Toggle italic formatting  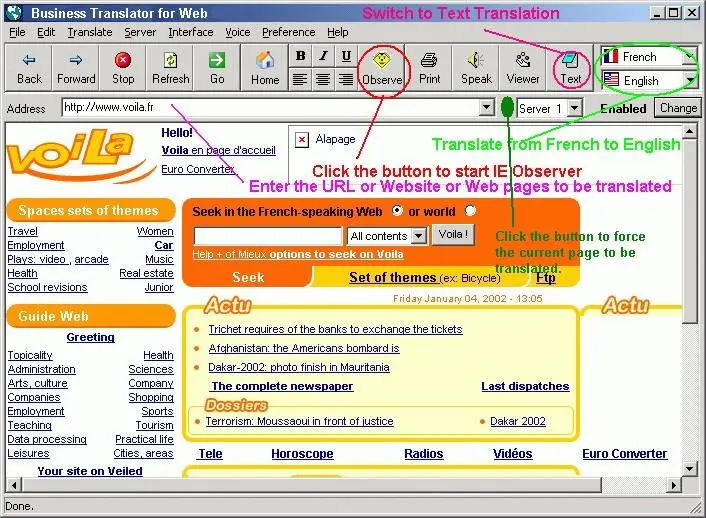click(323, 56)
